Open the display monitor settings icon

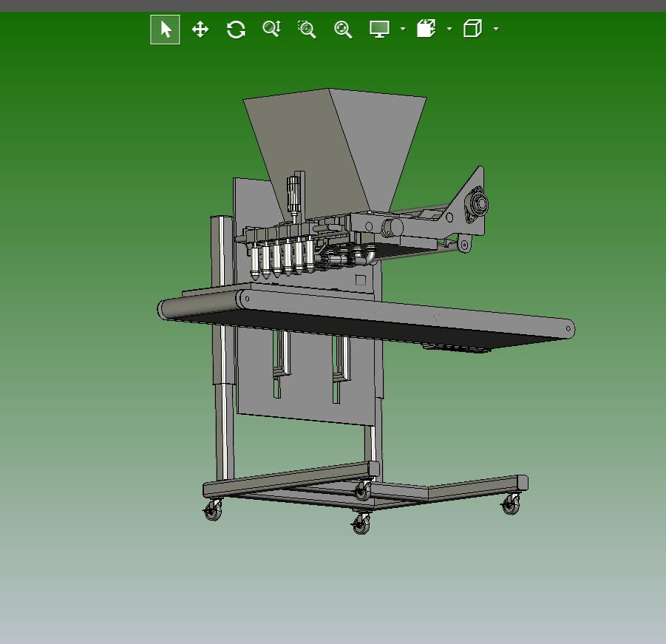click(x=379, y=30)
